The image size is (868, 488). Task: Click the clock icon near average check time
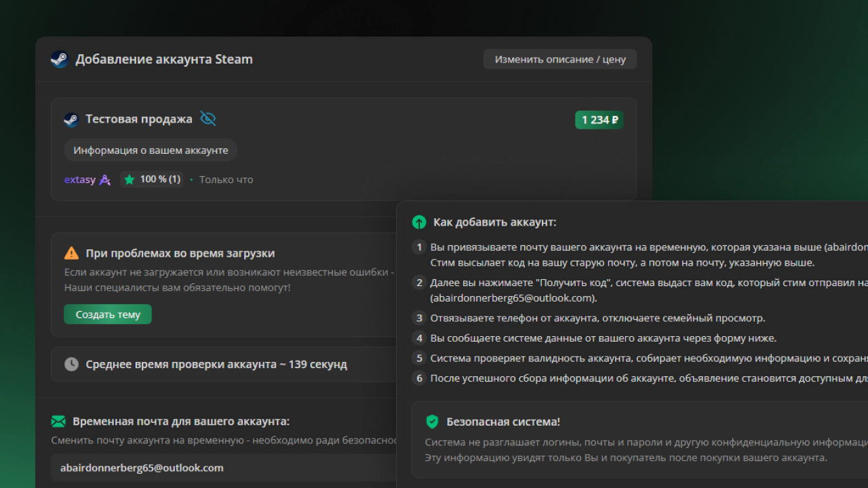tap(71, 365)
